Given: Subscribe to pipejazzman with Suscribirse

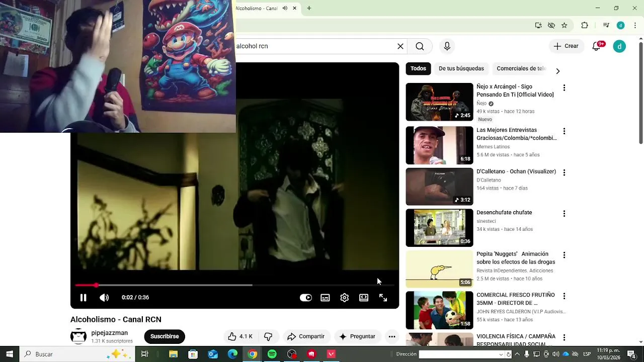Looking at the screenshot, I should 165,336.
